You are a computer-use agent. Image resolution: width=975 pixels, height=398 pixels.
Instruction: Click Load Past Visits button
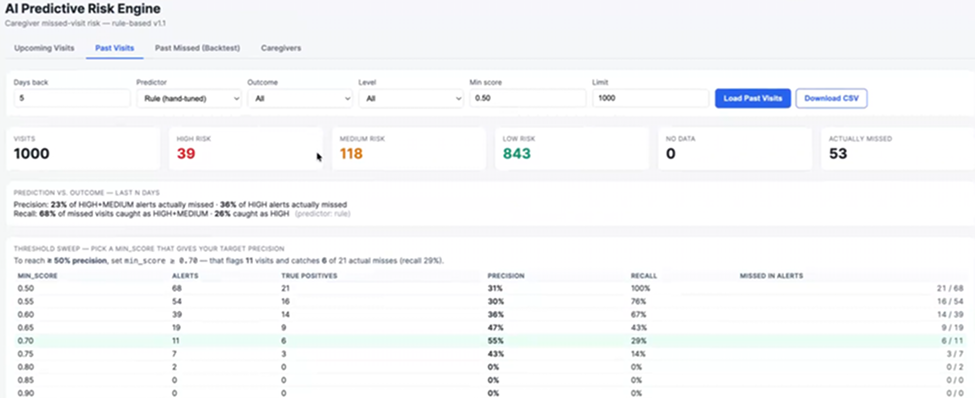pos(752,98)
